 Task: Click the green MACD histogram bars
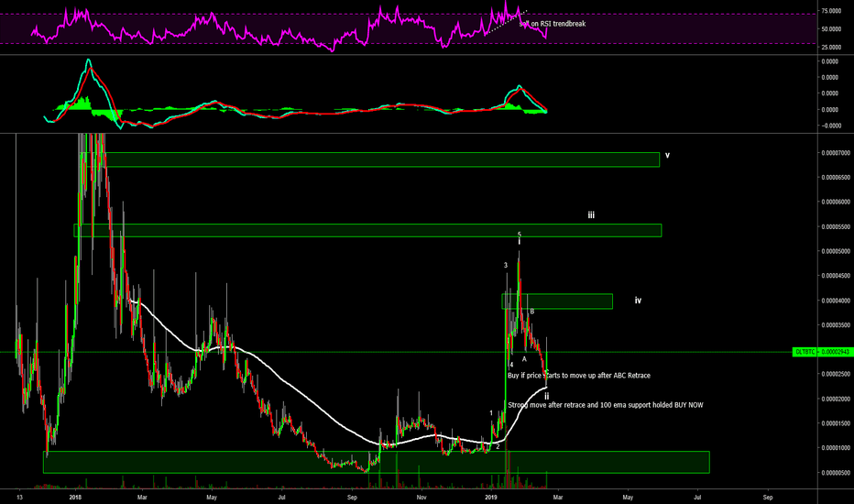[82, 104]
